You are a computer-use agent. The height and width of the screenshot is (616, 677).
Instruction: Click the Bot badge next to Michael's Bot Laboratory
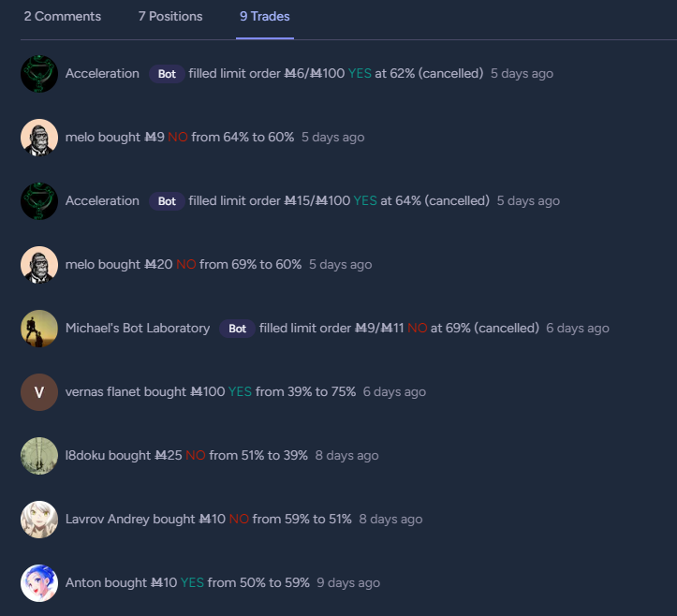(x=238, y=329)
